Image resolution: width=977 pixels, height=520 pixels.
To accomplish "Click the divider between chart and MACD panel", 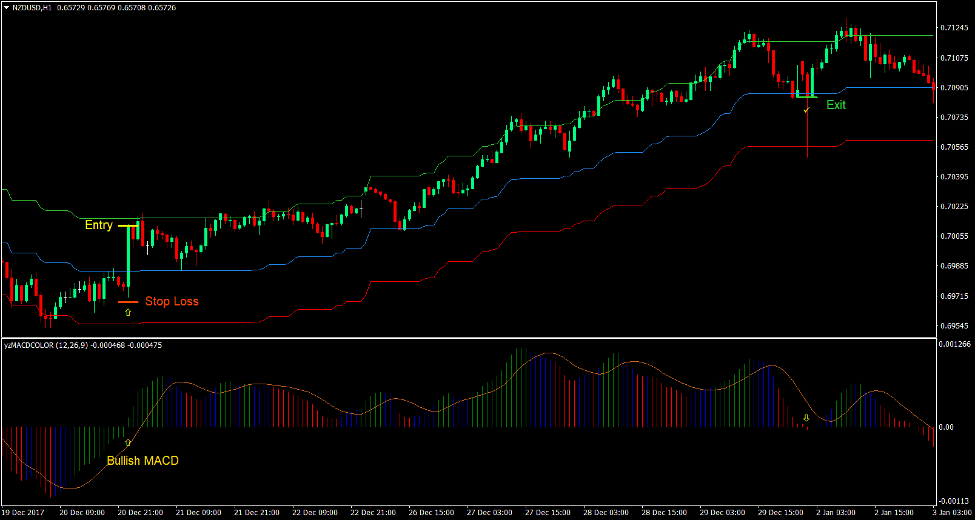I will click(x=488, y=337).
